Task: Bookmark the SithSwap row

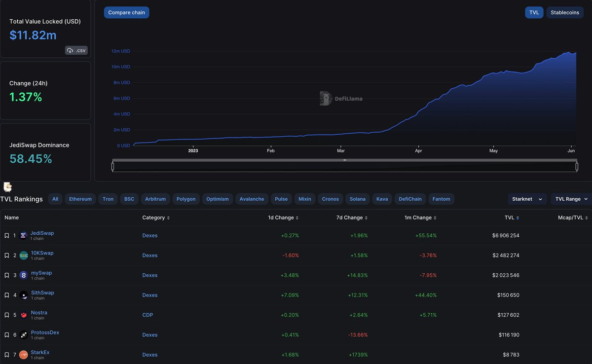Action: click(x=6, y=294)
